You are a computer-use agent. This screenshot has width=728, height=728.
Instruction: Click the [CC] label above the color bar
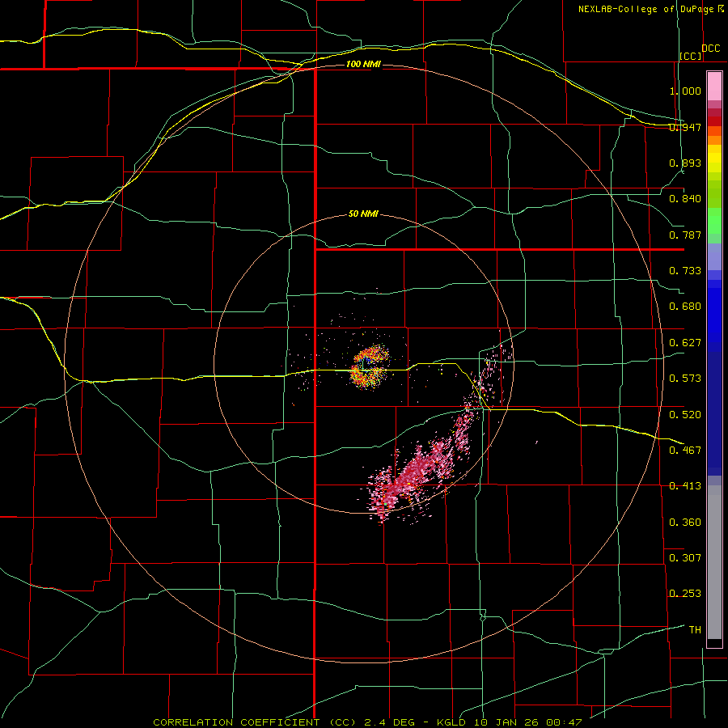pyautogui.click(x=691, y=56)
